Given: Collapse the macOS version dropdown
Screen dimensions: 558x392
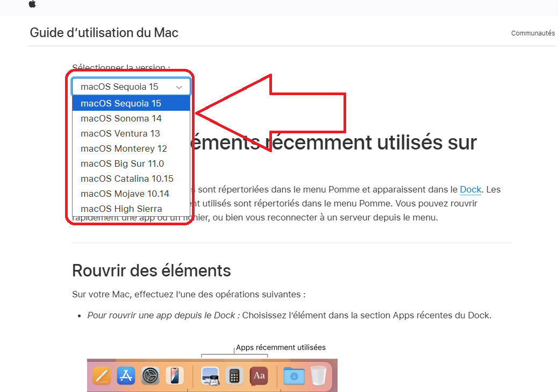Looking at the screenshot, I should click(x=131, y=87).
